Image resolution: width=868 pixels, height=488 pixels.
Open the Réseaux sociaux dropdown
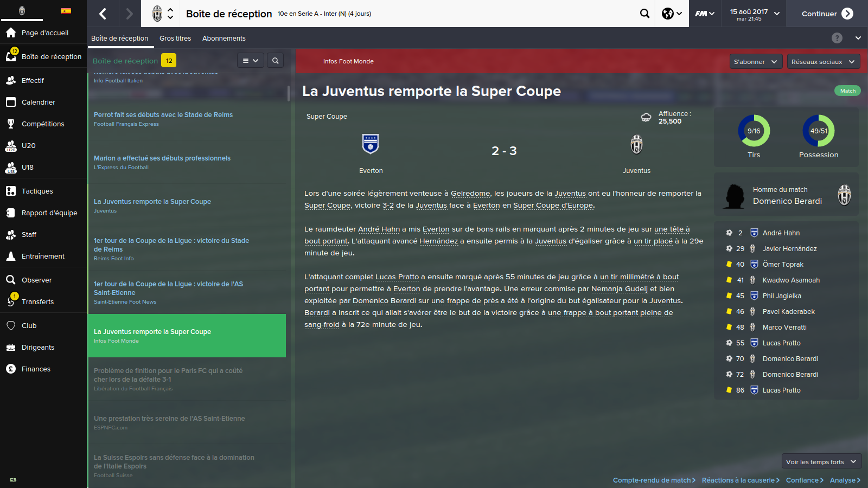(823, 61)
